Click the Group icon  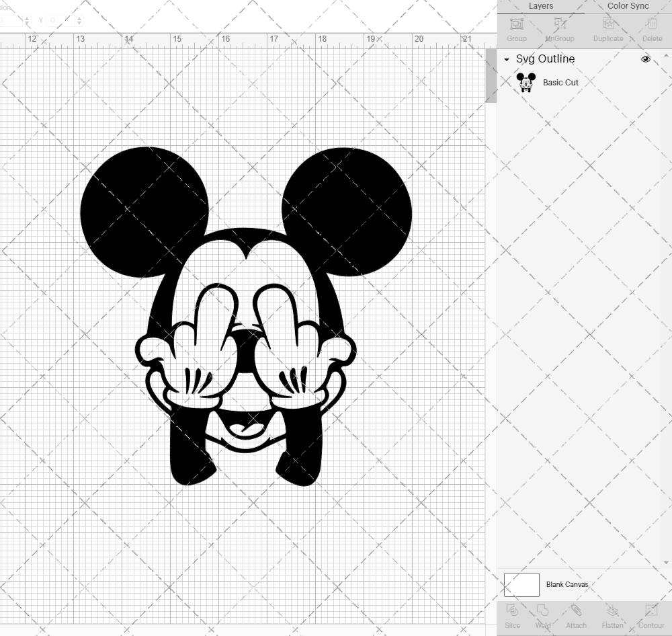pos(516,24)
